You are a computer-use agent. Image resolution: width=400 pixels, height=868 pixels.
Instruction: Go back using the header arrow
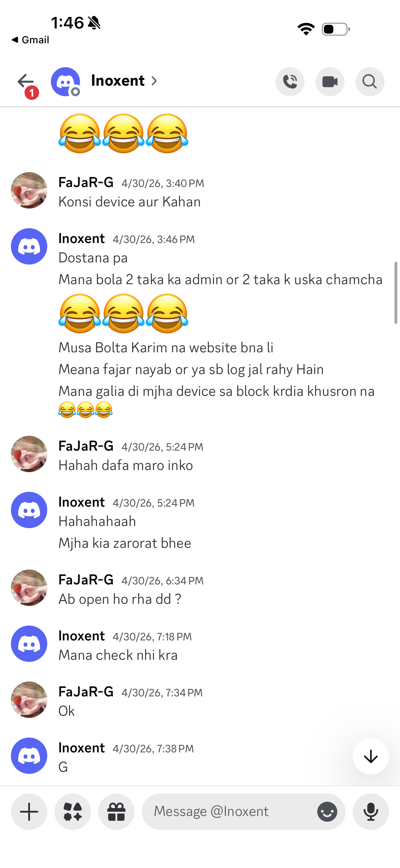[26, 81]
